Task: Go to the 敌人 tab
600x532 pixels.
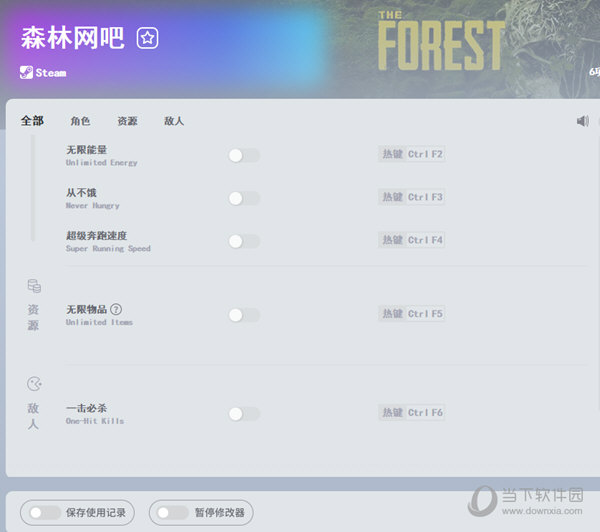Action: point(174,121)
